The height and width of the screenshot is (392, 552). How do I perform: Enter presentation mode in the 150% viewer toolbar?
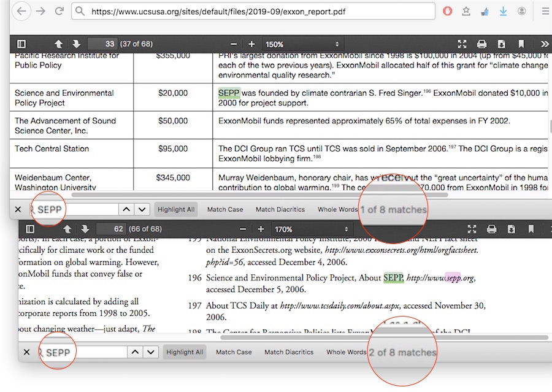[x=462, y=44]
